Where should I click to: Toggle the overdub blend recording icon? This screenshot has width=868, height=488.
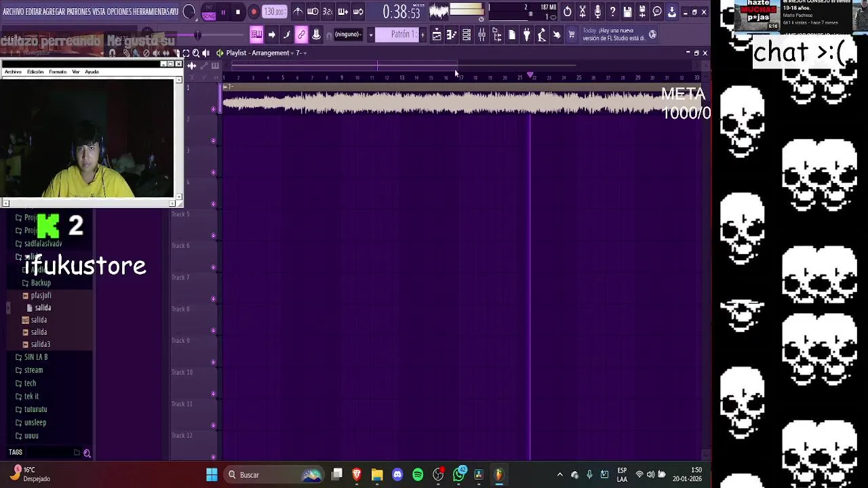(x=343, y=12)
